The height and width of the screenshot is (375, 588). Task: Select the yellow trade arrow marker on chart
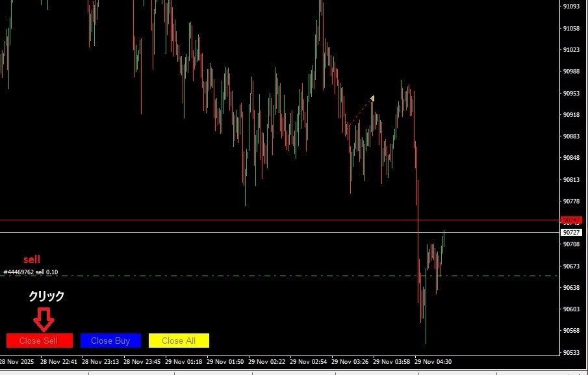coord(372,99)
